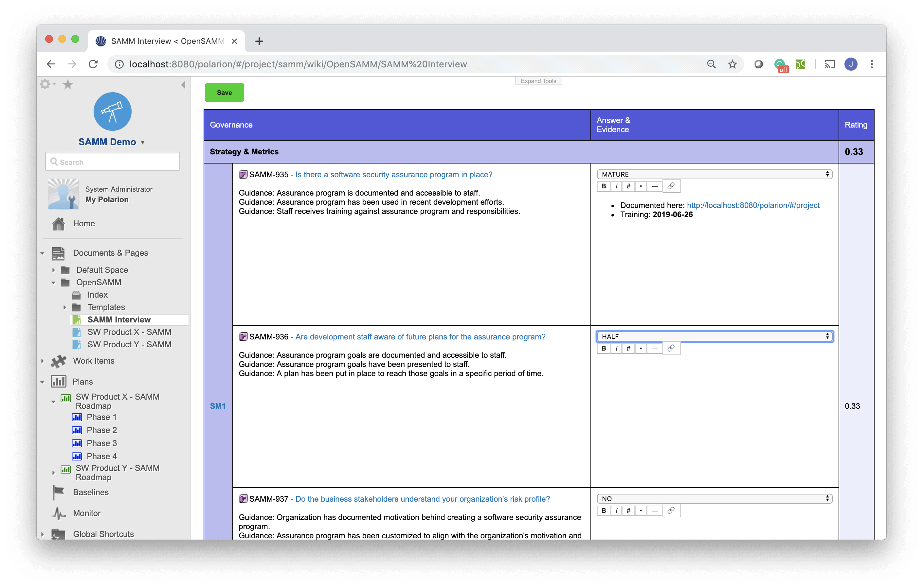The height and width of the screenshot is (588, 923).
Task: Collapse the OpenSAMM folder
Action: point(54,283)
